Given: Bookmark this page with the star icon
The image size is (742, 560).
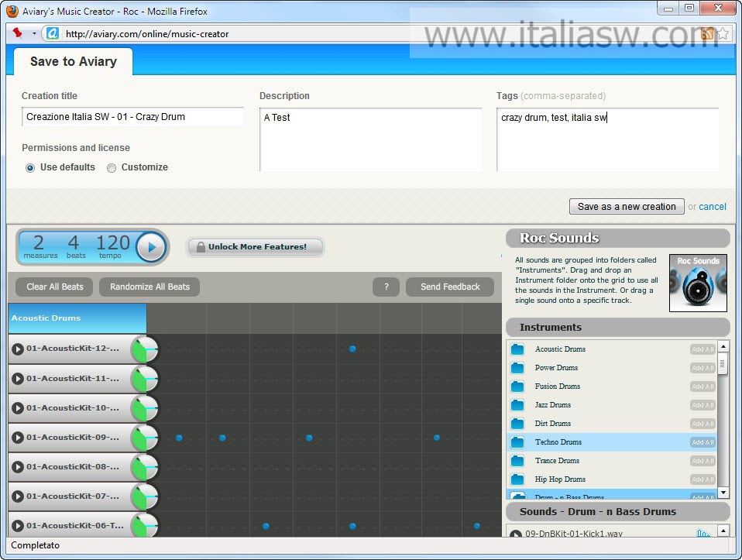Looking at the screenshot, I should [723, 33].
